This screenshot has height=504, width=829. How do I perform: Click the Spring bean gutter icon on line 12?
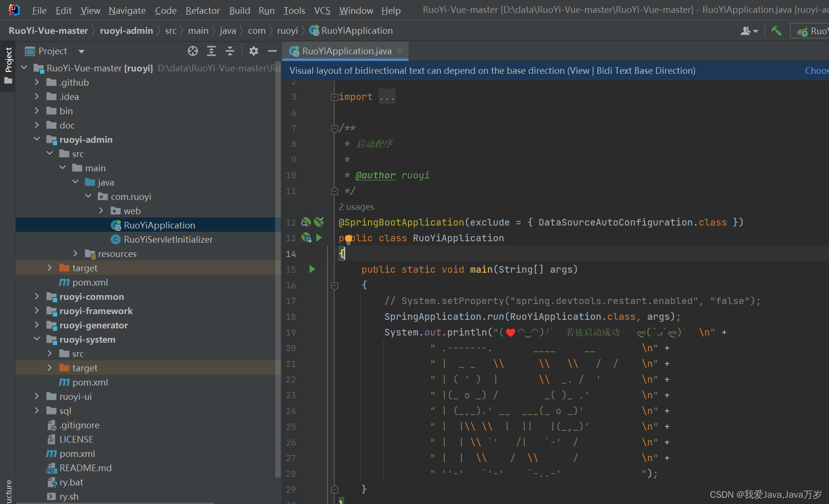[306, 222]
